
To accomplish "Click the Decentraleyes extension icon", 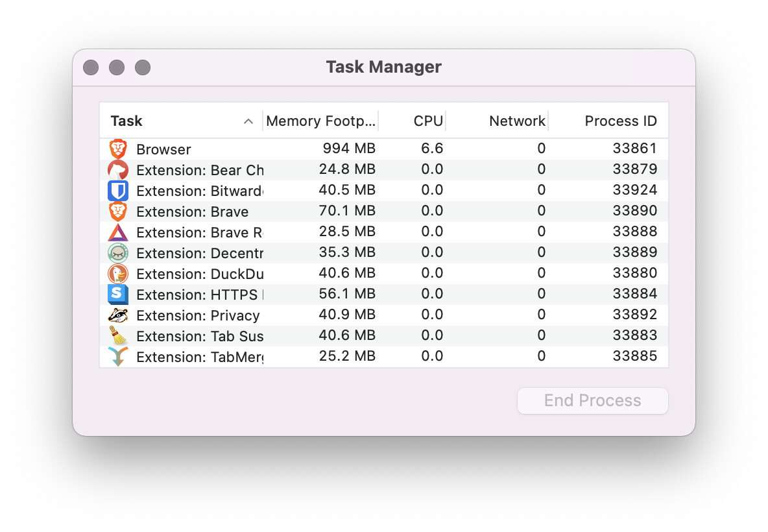I will point(118,253).
